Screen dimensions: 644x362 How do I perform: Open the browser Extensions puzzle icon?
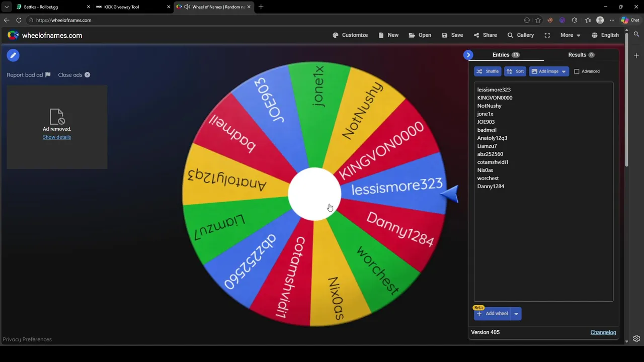coord(575,20)
